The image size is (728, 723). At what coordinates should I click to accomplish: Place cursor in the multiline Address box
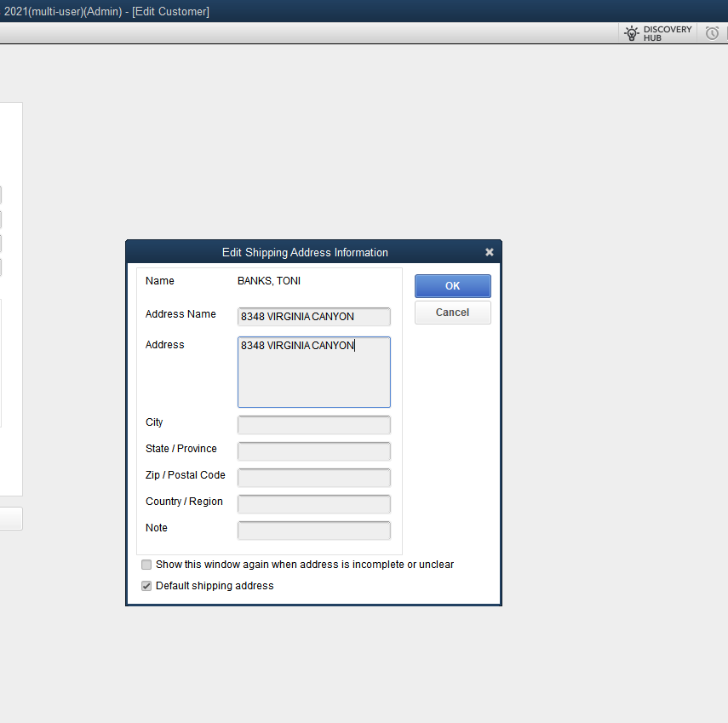313,371
